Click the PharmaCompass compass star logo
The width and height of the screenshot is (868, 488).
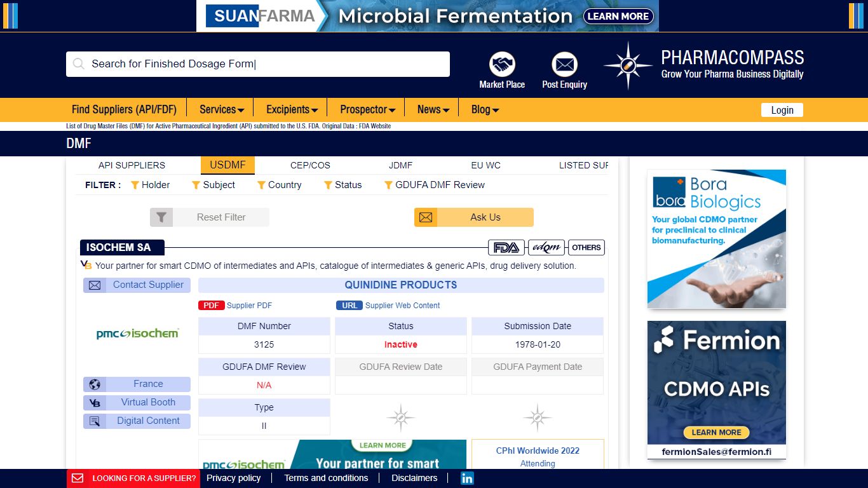(628, 65)
